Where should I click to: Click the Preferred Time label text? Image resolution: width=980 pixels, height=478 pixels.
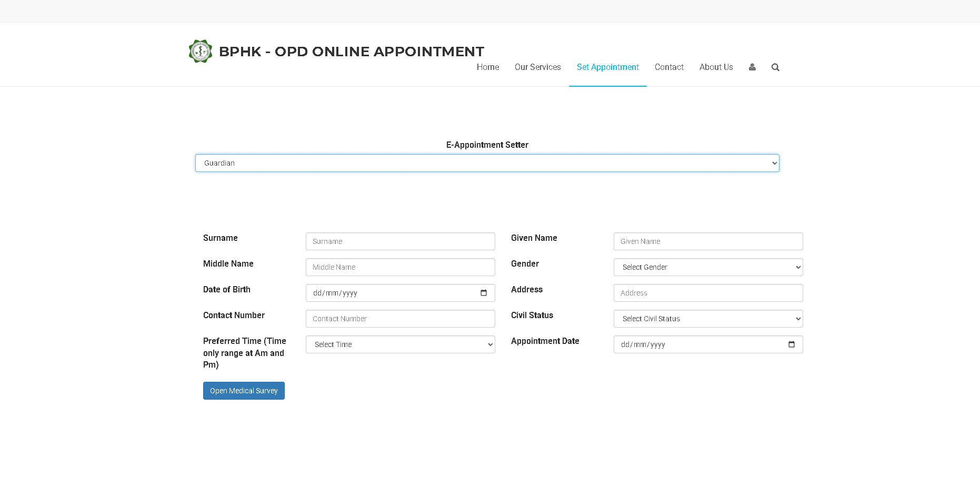pos(245,353)
